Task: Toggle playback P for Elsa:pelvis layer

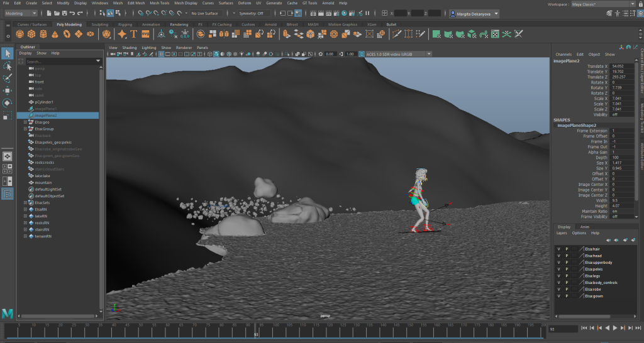Action: tap(567, 269)
